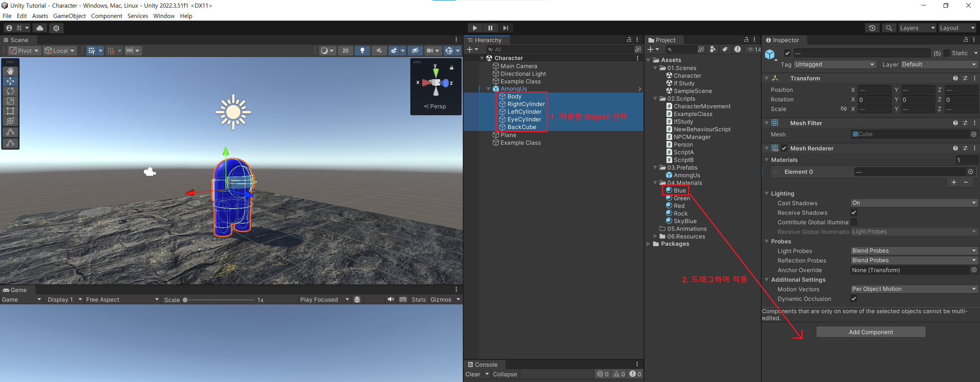The image size is (980, 382).
Task: Select the Rotate tool
Action: click(10, 91)
